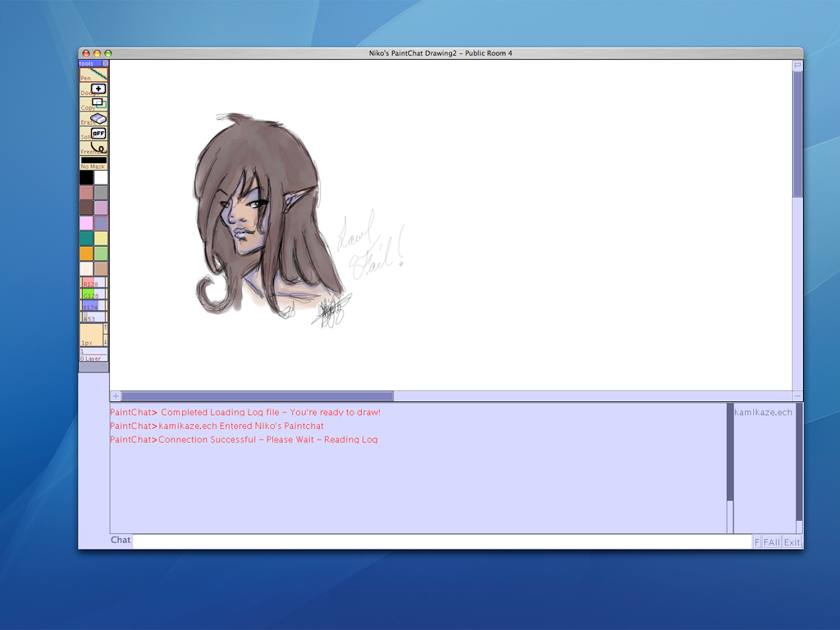This screenshot has height=630, width=840.
Task: Click the plus button left of horizontal scrollbar
Action: click(x=116, y=396)
